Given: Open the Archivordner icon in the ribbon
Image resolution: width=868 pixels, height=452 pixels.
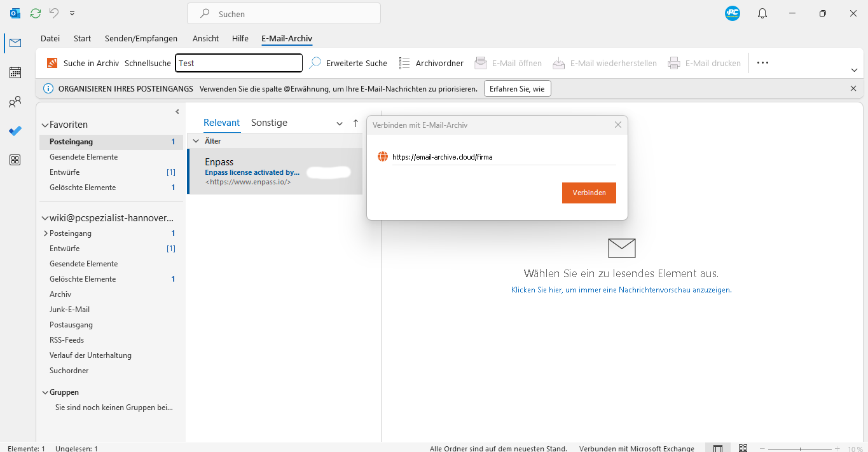Looking at the screenshot, I should pos(404,63).
